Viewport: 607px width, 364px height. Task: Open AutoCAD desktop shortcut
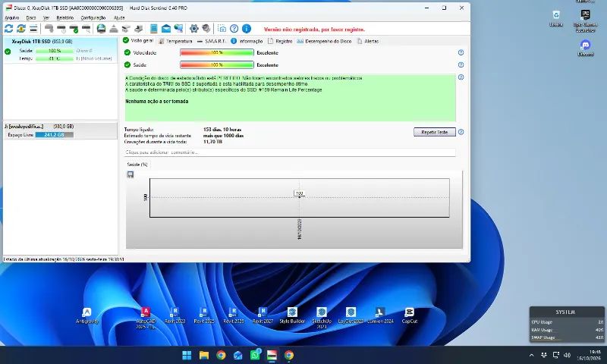click(x=146, y=318)
